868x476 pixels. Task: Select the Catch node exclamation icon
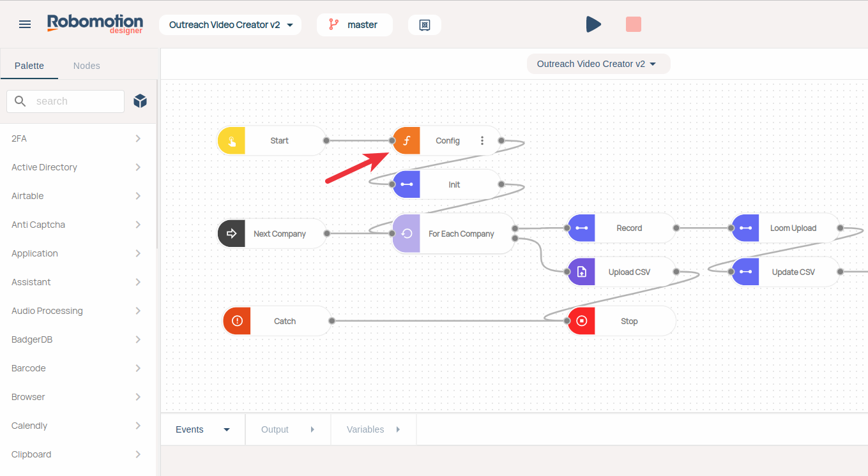[237, 321]
